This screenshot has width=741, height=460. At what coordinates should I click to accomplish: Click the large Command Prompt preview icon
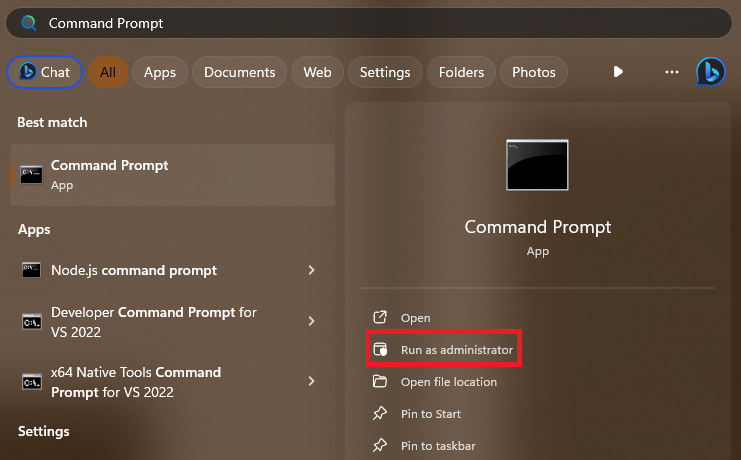pyautogui.click(x=537, y=165)
